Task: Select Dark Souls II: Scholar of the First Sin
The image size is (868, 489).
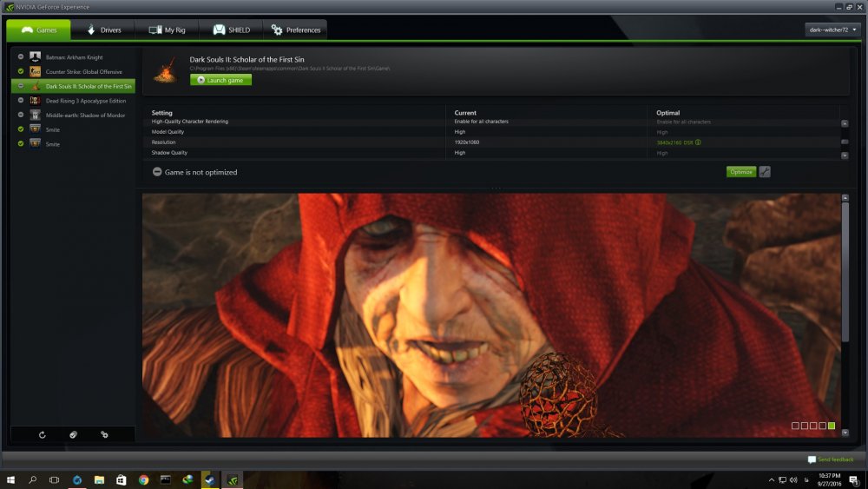Action: pos(73,86)
